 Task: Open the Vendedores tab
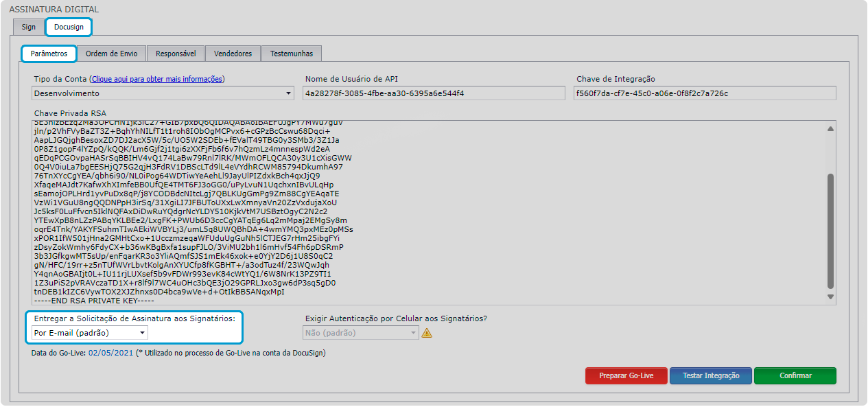[x=233, y=54]
